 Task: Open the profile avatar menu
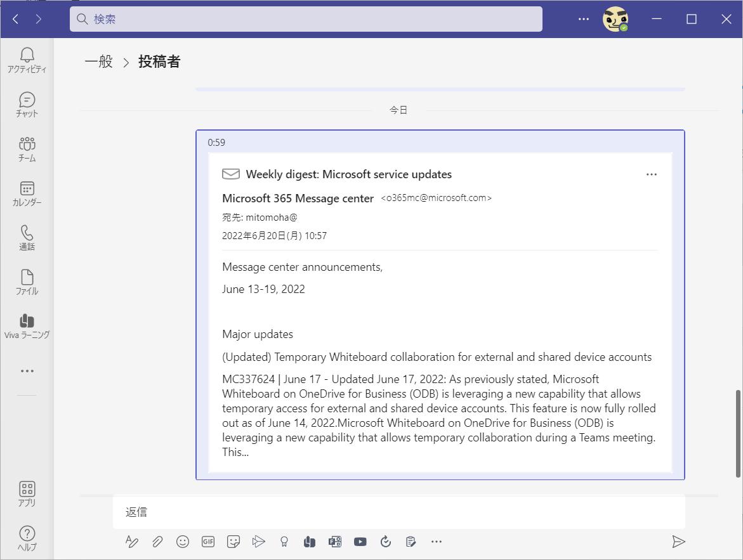pyautogui.click(x=615, y=19)
